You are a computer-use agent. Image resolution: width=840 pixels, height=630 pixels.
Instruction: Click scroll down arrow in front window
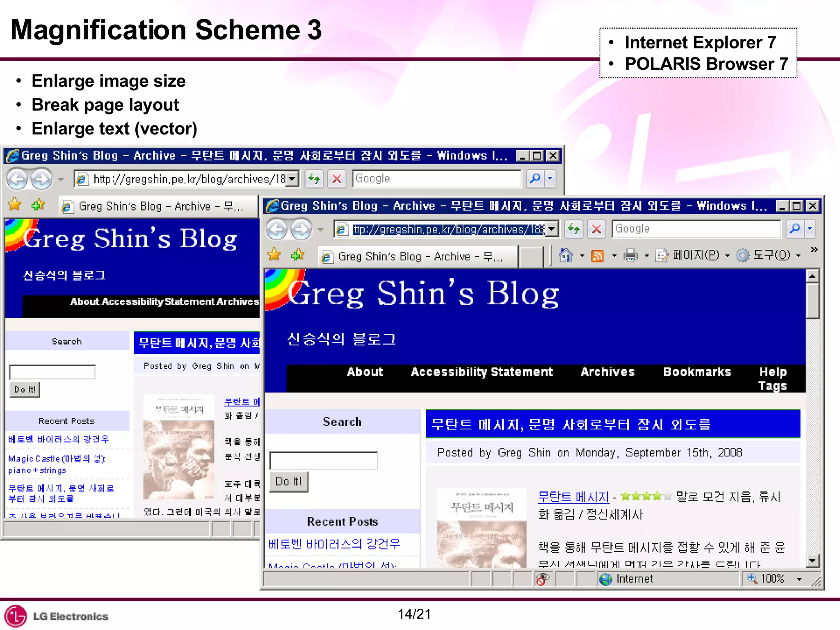click(x=812, y=560)
